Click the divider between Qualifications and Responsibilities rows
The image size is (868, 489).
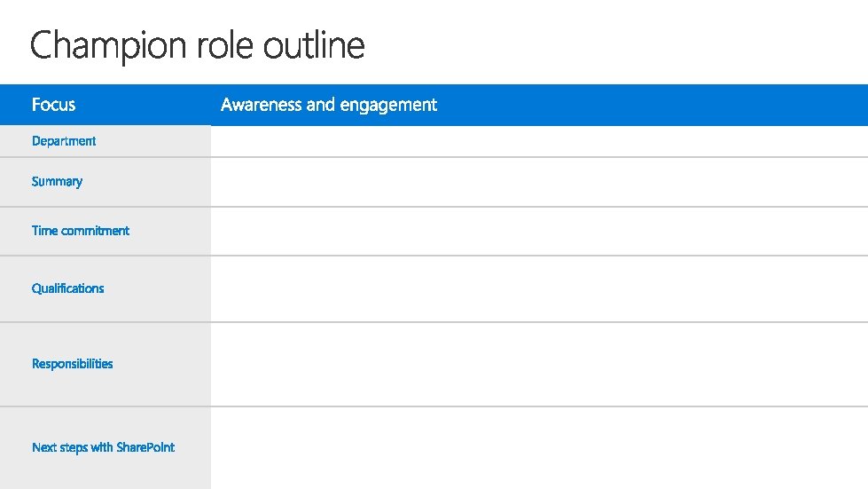[539, 322]
